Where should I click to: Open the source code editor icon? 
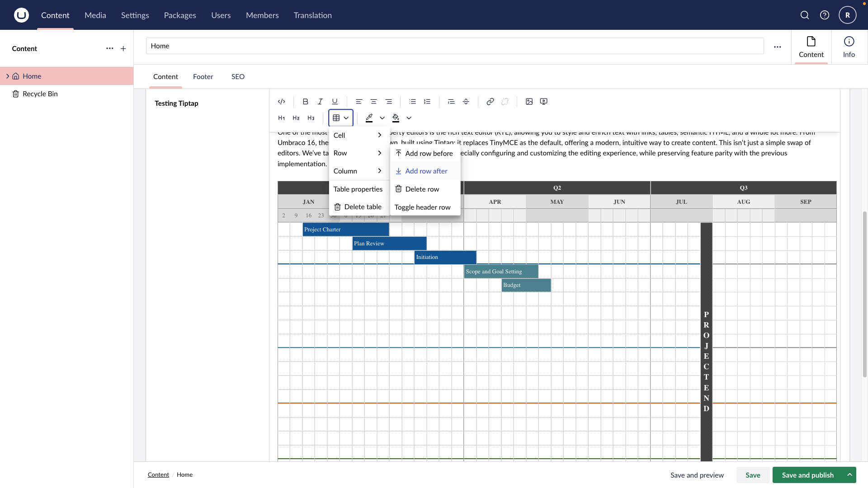(x=281, y=102)
